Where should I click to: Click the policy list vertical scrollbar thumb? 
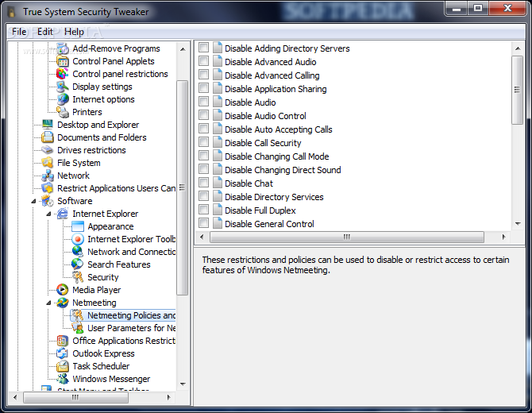point(518,90)
